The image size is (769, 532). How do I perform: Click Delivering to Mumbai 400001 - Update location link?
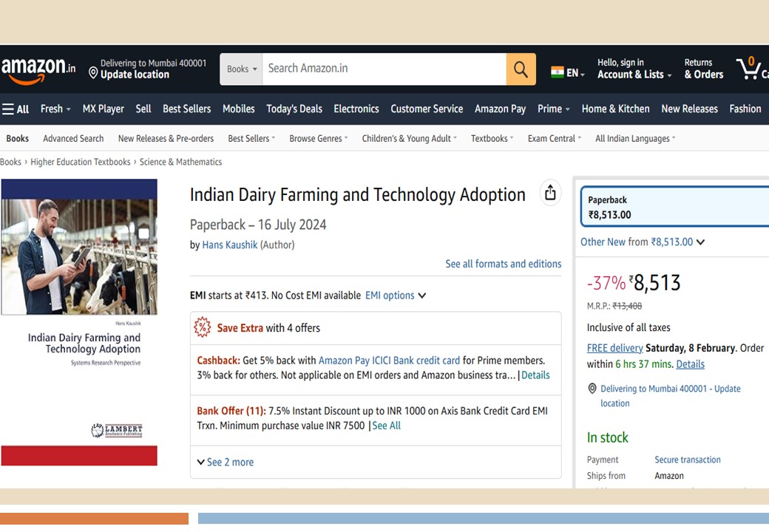[x=671, y=396]
